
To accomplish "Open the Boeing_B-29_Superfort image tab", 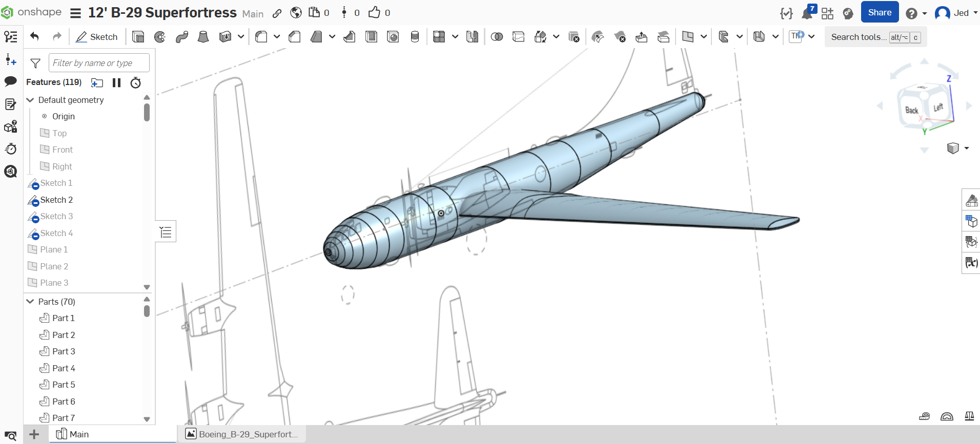I will 242,434.
